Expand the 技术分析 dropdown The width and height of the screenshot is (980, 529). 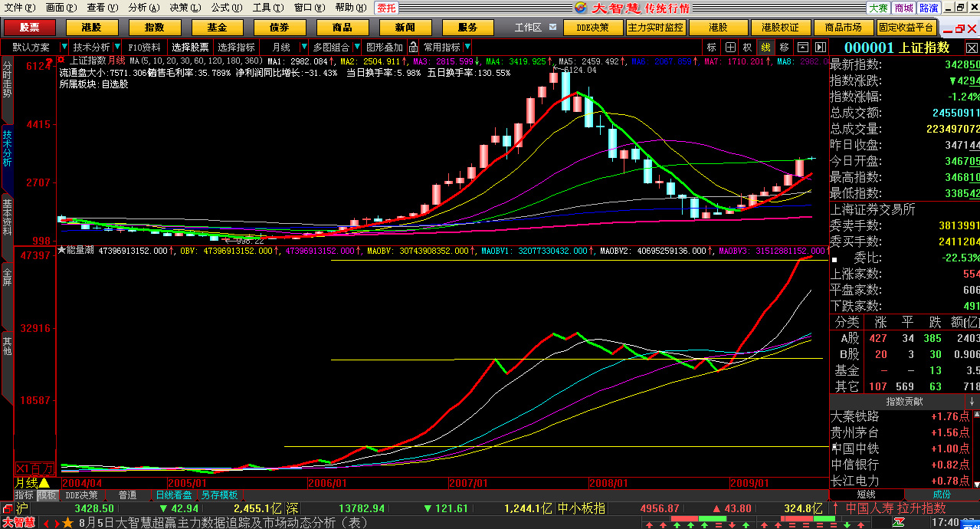(117, 48)
